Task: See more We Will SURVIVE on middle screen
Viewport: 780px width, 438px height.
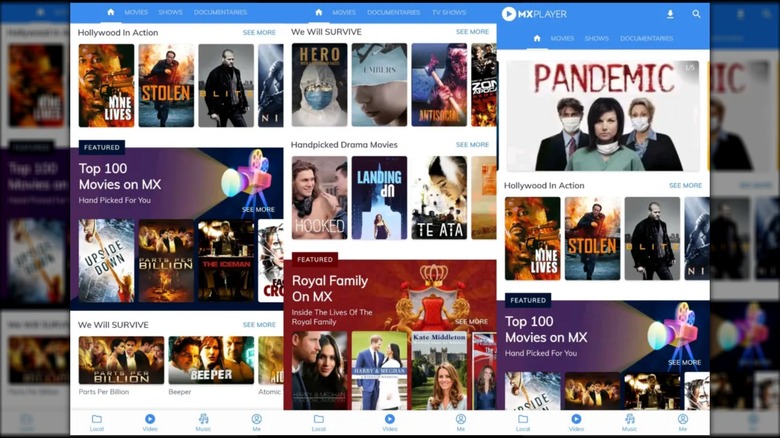Action: click(472, 31)
